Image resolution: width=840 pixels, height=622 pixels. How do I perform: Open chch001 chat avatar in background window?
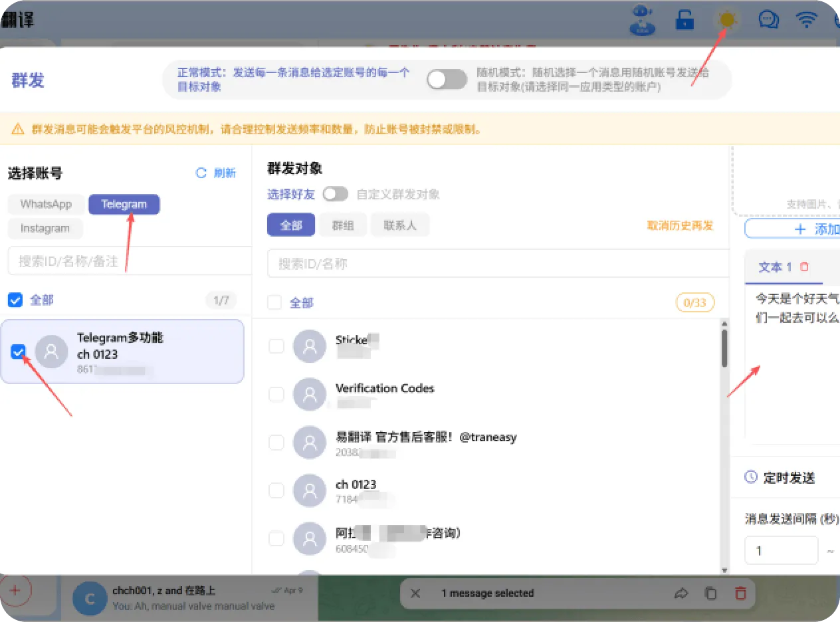pos(89,598)
